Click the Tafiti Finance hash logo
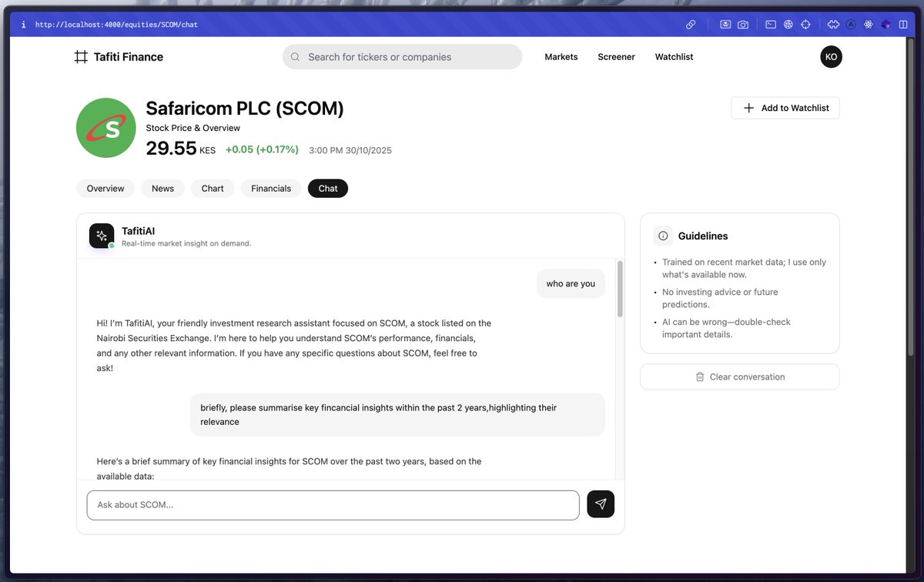924x582 pixels. click(81, 57)
